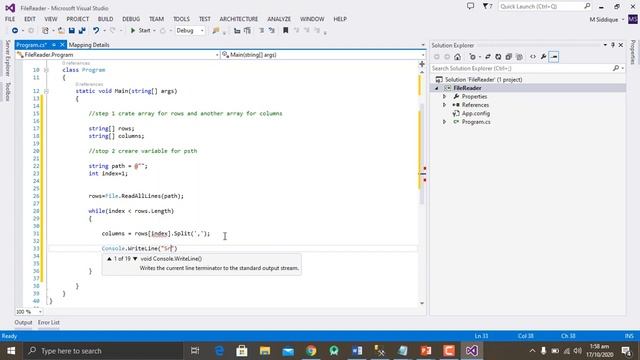Open Google Chrome from the taskbar
The width and height of the screenshot is (640, 360).
coord(311,351)
